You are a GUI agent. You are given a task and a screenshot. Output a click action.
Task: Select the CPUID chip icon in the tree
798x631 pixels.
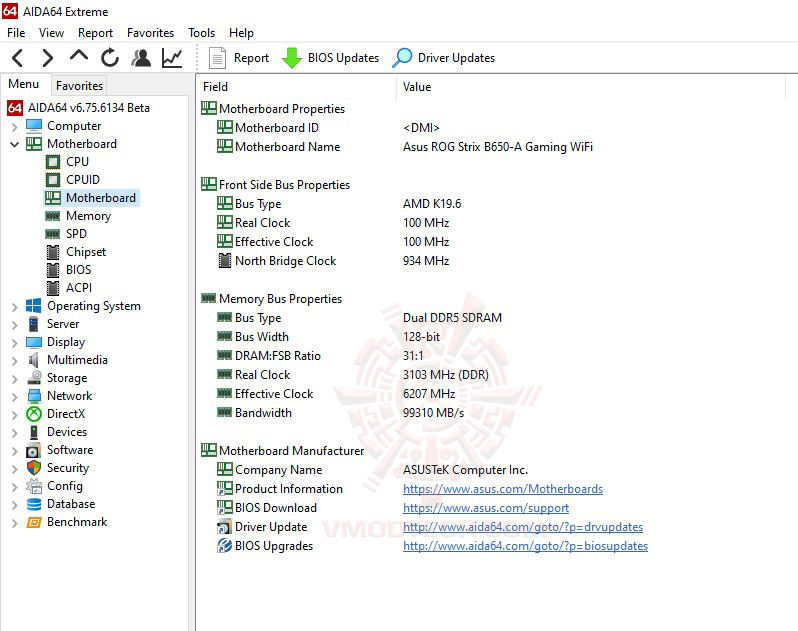(52, 180)
